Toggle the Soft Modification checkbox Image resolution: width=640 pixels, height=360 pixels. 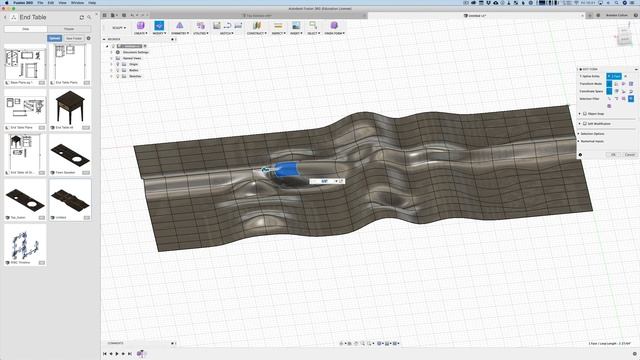pyautogui.click(x=585, y=124)
